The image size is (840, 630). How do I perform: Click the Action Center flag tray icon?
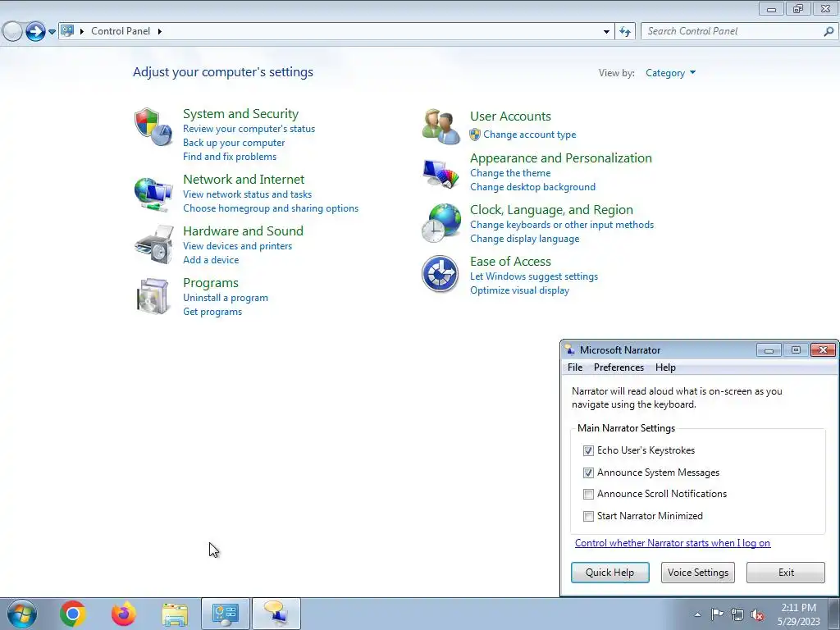click(717, 614)
